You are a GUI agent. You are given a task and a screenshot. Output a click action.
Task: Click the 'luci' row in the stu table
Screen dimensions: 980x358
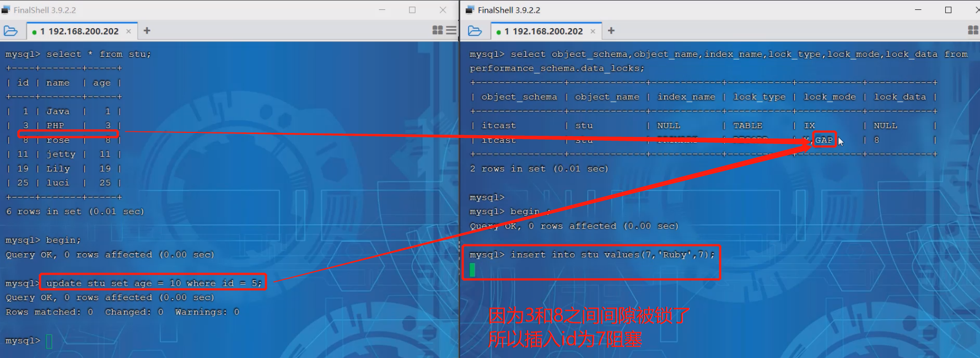click(x=63, y=183)
